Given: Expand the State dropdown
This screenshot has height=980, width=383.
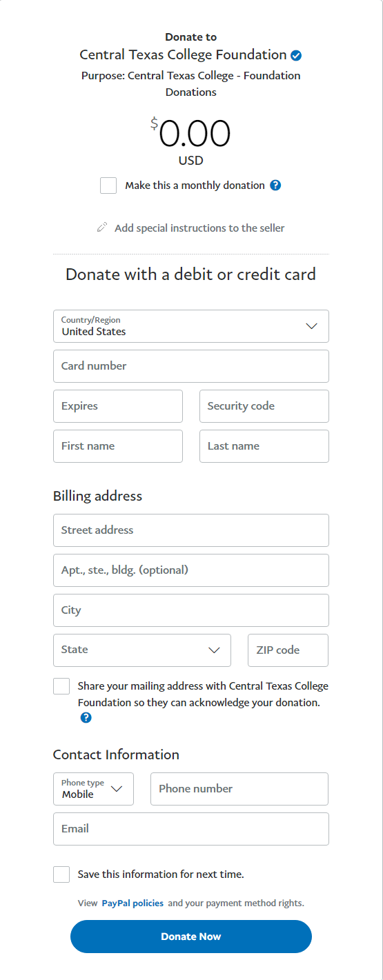Looking at the screenshot, I should (142, 650).
